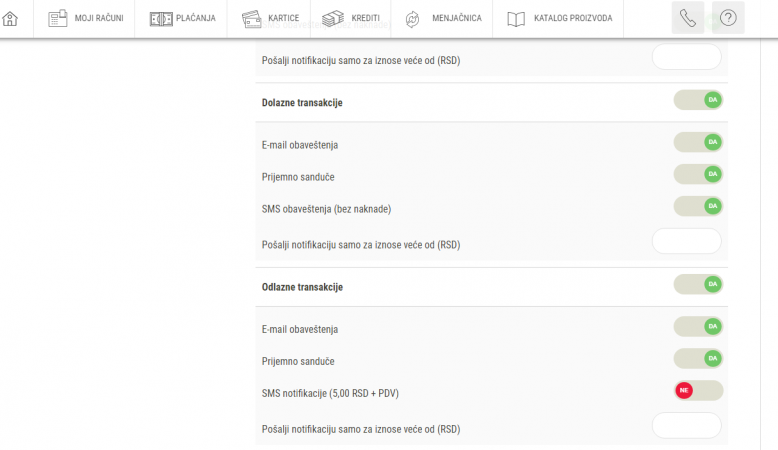Open the Moji računi menu item
This screenshot has width=778, height=450.
(x=98, y=18)
